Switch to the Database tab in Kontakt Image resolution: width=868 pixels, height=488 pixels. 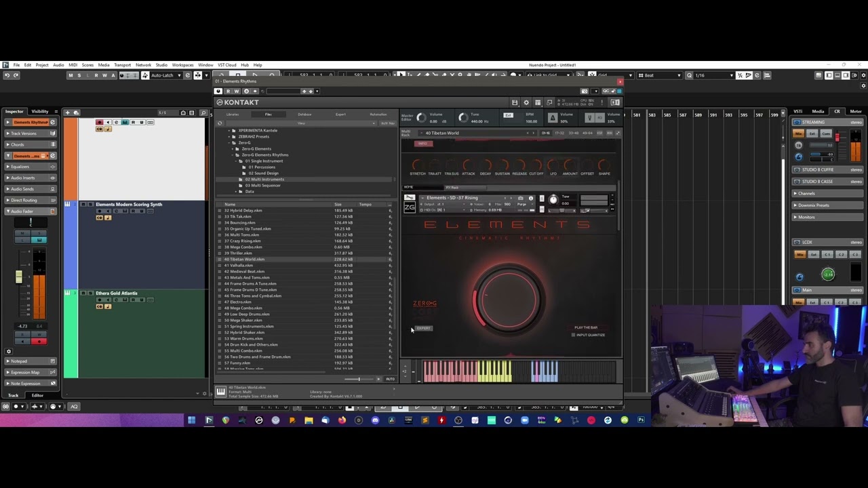pos(304,115)
